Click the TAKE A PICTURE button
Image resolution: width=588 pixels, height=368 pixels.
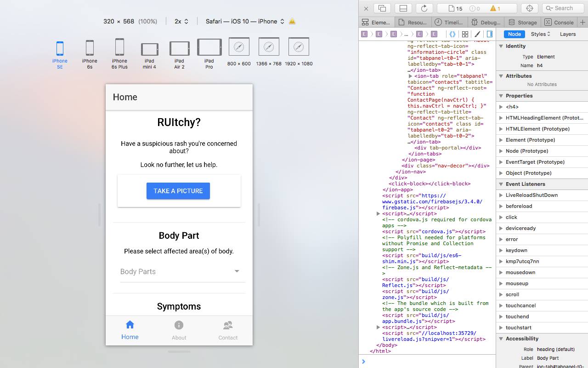coord(178,191)
